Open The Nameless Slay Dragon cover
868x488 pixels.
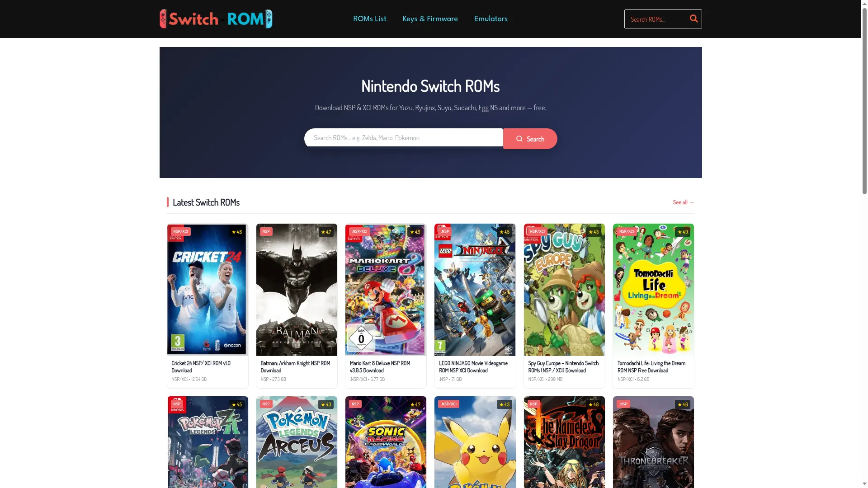(564, 442)
